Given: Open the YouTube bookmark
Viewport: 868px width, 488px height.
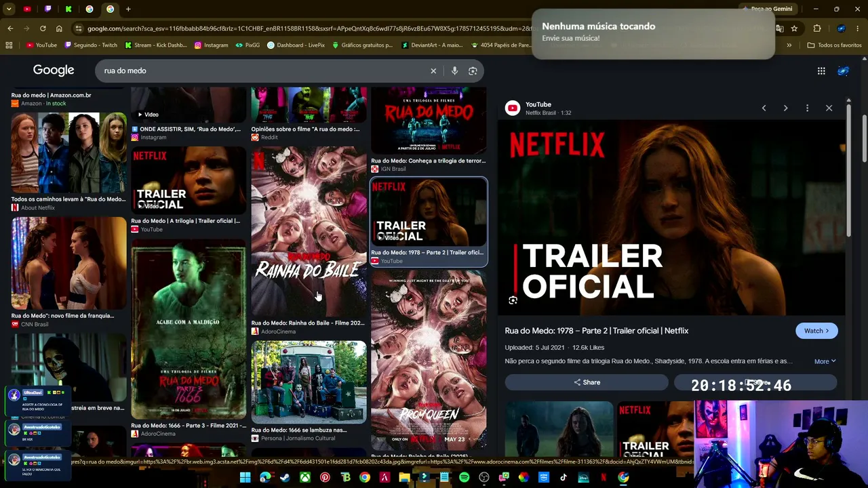Looking at the screenshot, I should click(41, 45).
